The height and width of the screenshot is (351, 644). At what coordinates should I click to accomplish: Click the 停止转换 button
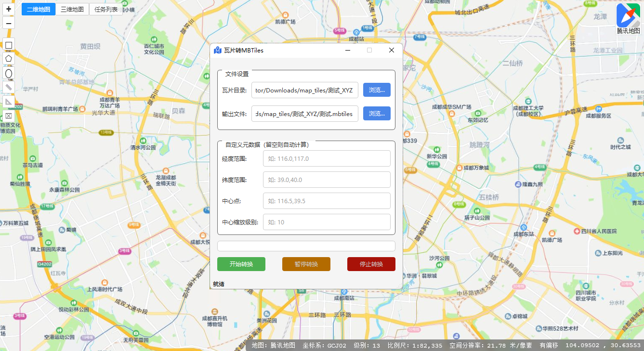pyautogui.click(x=371, y=264)
